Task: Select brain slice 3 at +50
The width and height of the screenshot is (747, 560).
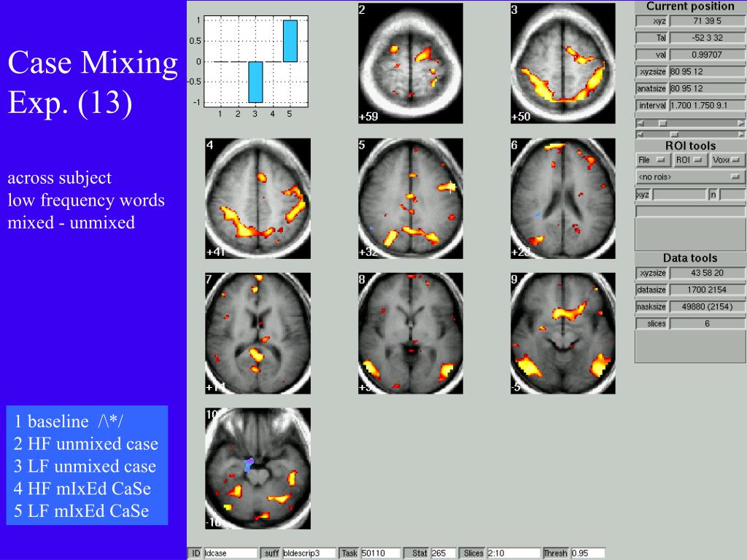Action: 562,63
